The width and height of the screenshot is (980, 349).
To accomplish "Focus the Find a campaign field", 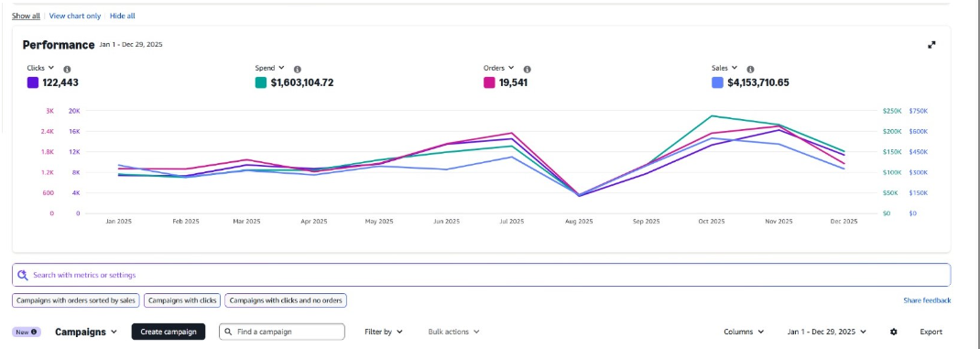I will click(282, 332).
